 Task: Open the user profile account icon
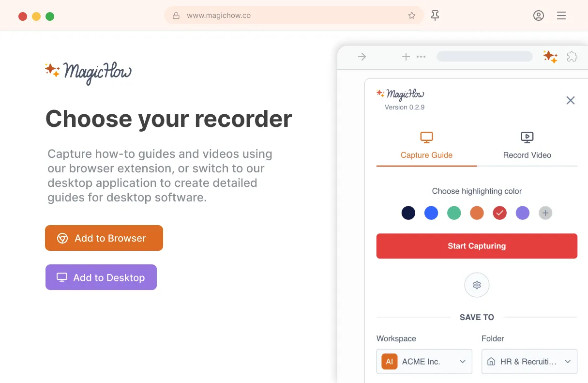coord(539,15)
